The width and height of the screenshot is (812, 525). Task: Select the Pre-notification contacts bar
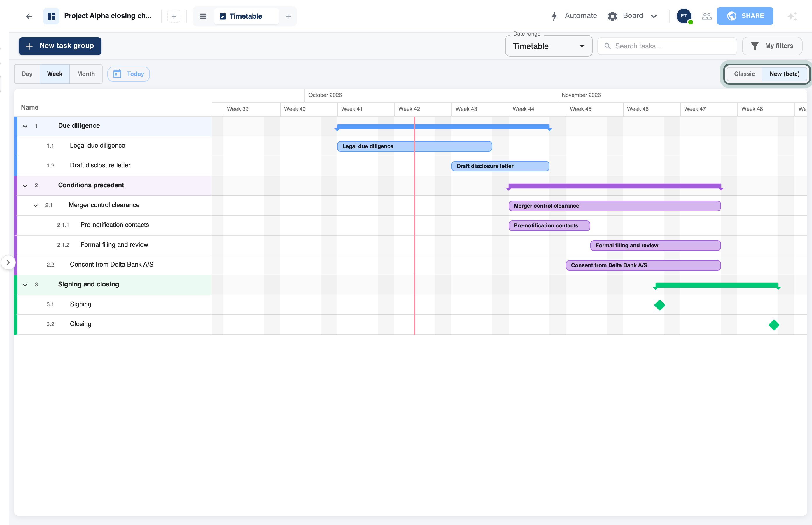click(x=549, y=226)
